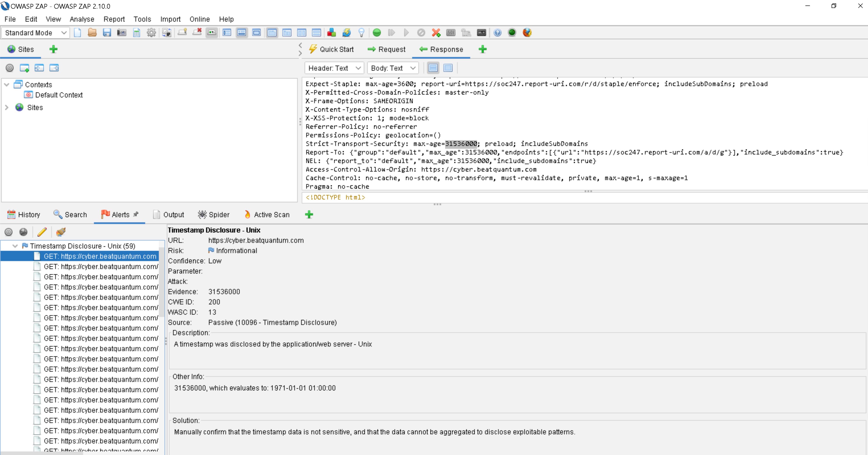
Task: Toggle the show-tab-names toolbar button
Action: (x=212, y=33)
